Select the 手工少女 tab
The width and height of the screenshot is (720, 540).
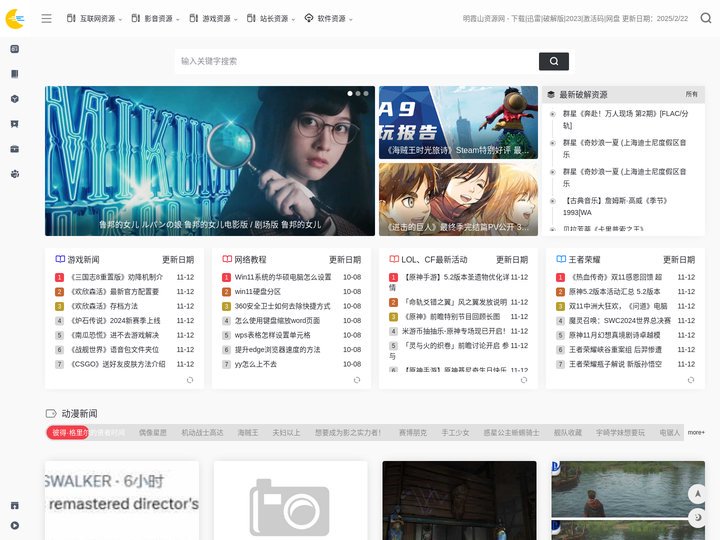click(455, 433)
